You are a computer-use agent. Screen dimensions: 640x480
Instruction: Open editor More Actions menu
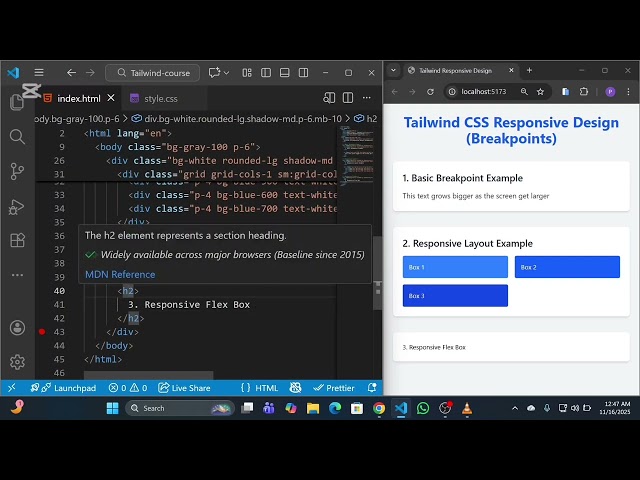click(367, 98)
